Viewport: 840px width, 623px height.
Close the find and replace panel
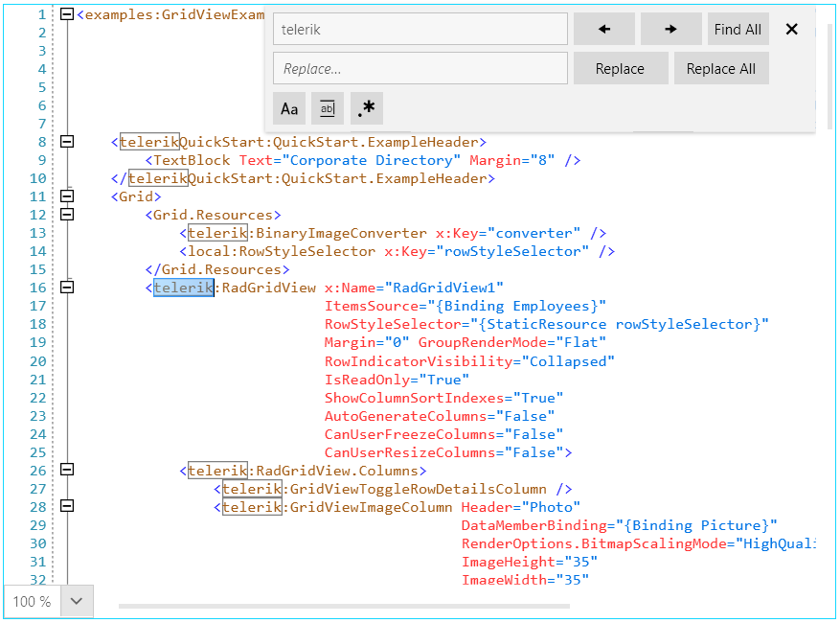pyautogui.click(x=791, y=29)
